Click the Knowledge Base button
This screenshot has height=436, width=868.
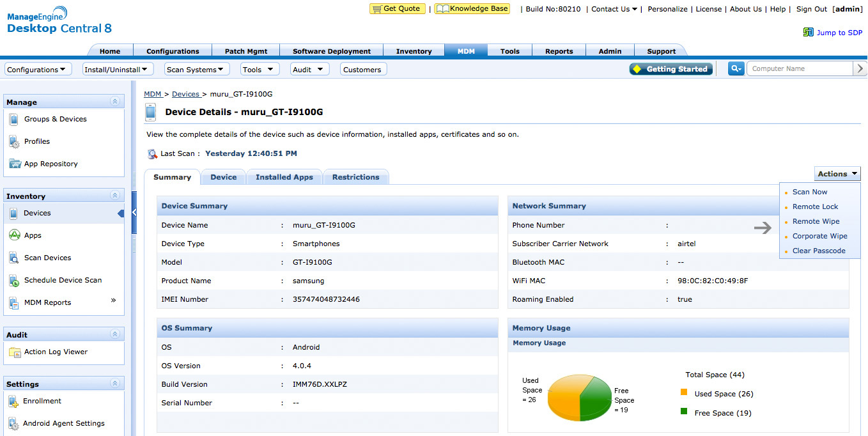(x=472, y=9)
